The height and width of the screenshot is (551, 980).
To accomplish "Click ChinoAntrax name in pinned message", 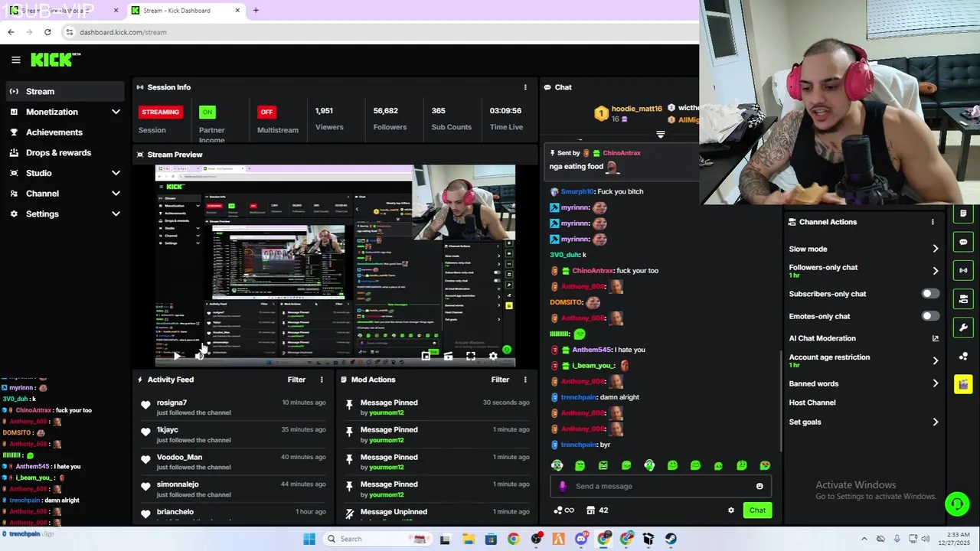I will 622,153.
